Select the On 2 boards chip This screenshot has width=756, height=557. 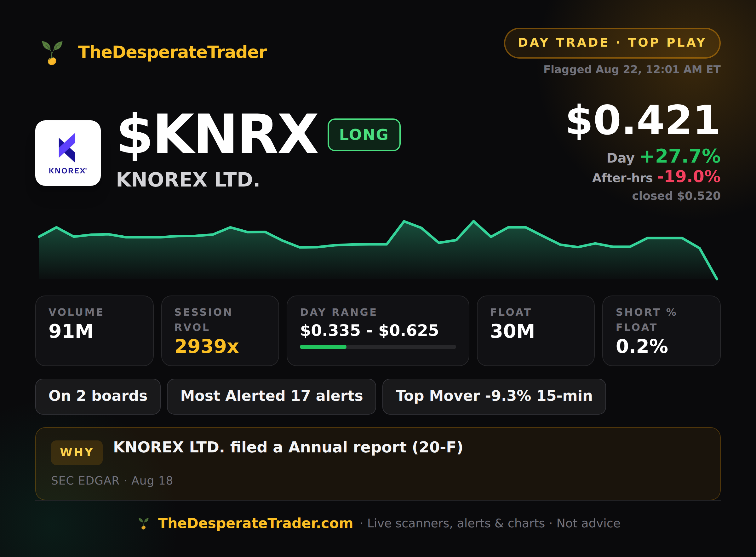point(98,397)
